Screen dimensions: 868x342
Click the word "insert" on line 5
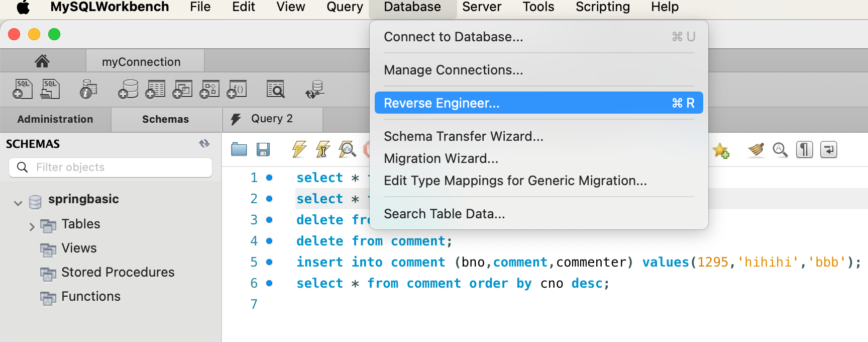pos(320,262)
